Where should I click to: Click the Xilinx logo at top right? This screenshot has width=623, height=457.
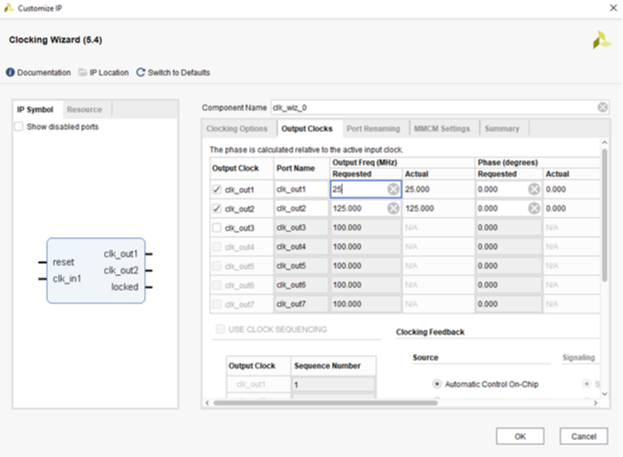(602, 40)
